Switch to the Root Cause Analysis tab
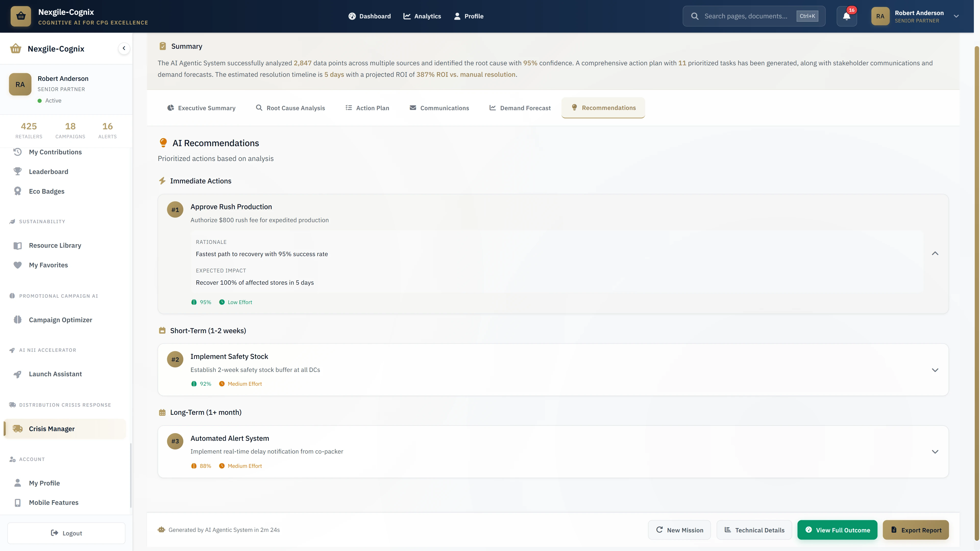The image size is (980, 551). point(291,108)
